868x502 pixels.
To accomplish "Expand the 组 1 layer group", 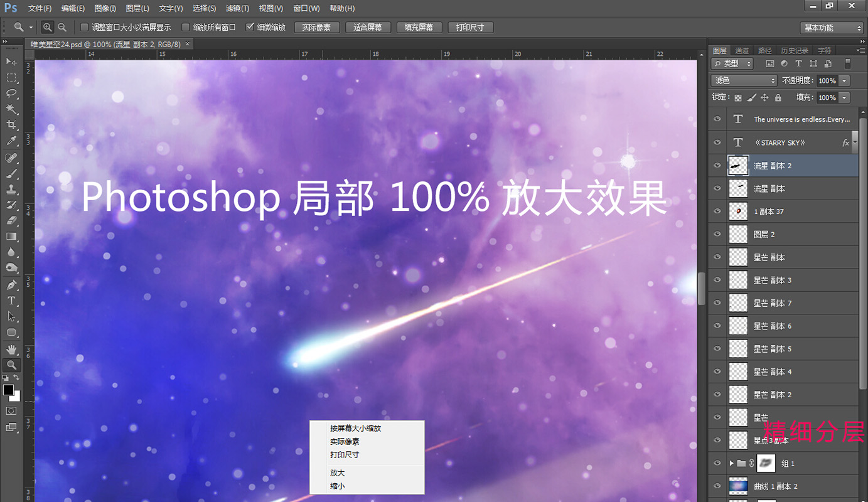I will point(732,464).
